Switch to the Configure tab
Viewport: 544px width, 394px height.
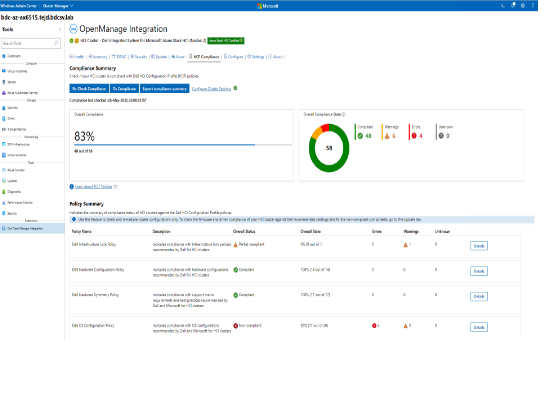tap(234, 57)
